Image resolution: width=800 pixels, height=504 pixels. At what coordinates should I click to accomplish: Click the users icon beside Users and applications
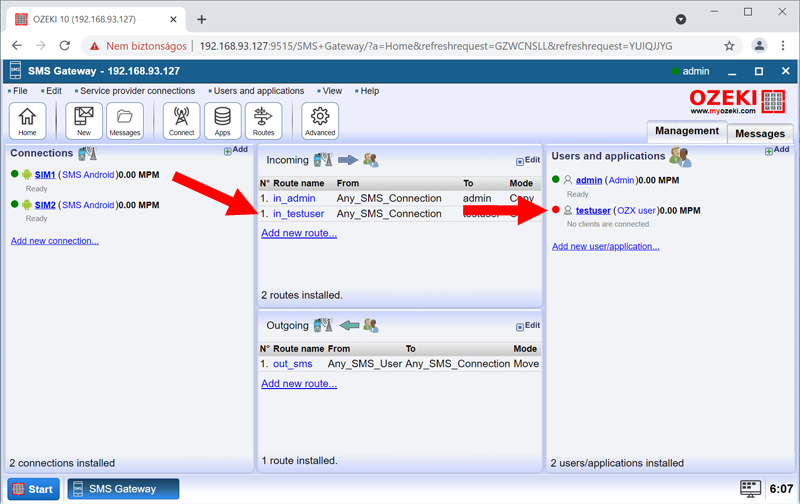pyautogui.click(x=680, y=157)
